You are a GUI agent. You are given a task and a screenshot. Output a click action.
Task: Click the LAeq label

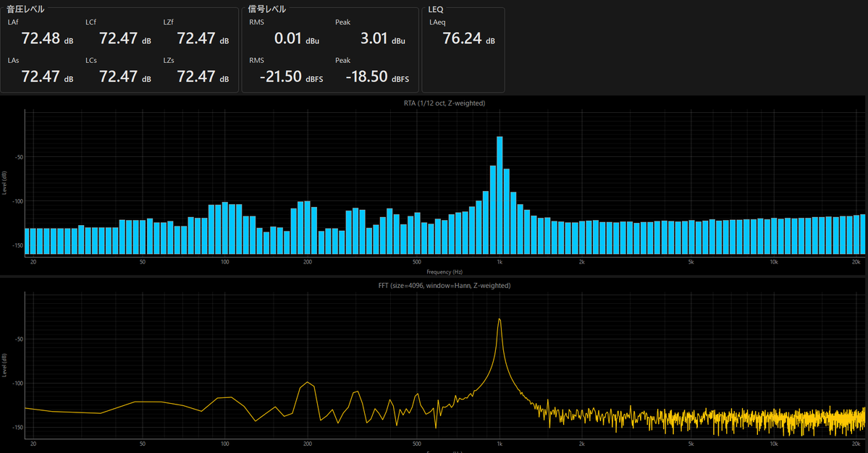[x=437, y=22]
